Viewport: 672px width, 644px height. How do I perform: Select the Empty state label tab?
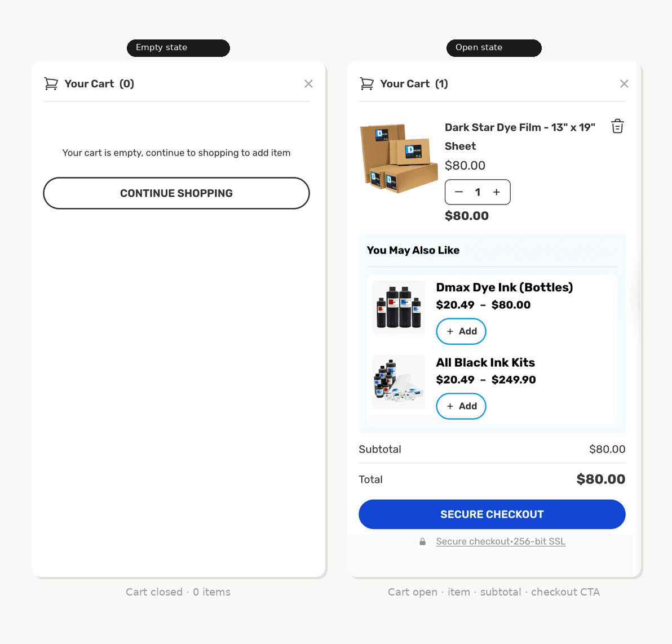pyautogui.click(x=178, y=48)
